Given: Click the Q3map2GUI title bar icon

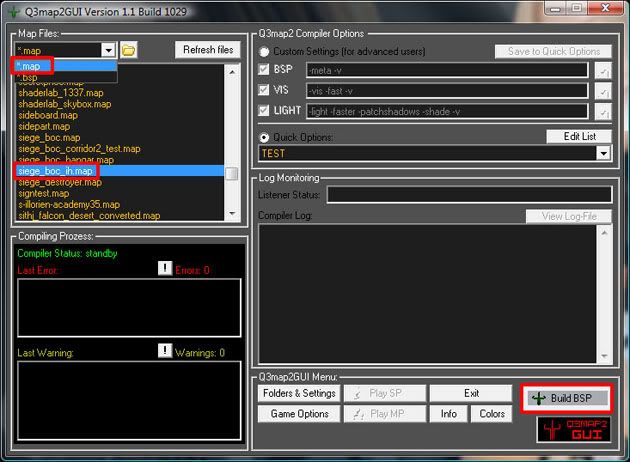Looking at the screenshot, I should point(14,12).
